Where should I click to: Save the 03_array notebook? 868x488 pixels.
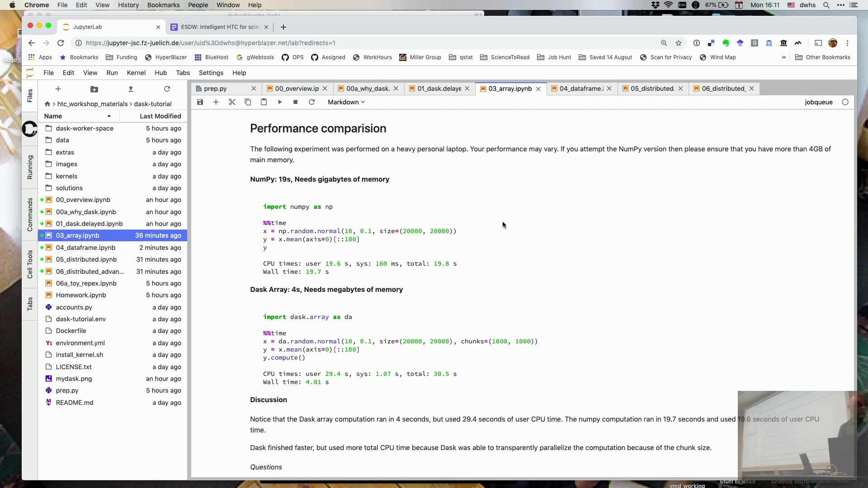pyautogui.click(x=200, y=102)
